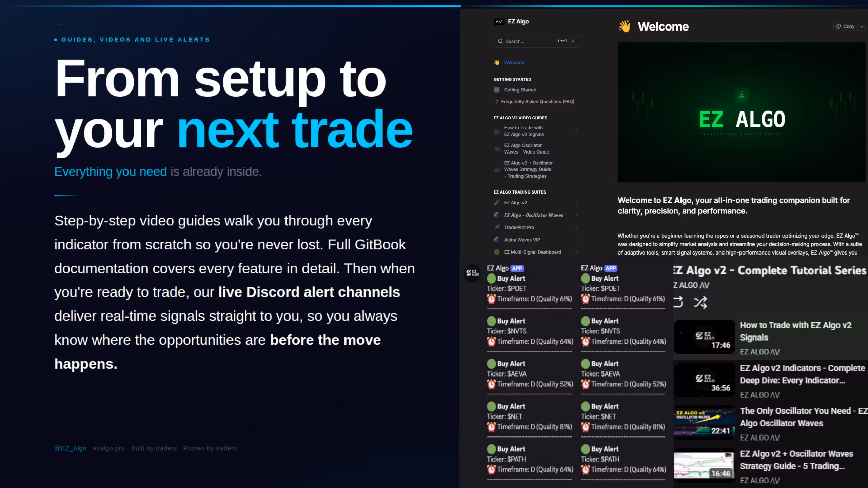The image size is (868, 488).
Task: Click the plane icon beside TradePilot Pro
Action: (497, 227)
